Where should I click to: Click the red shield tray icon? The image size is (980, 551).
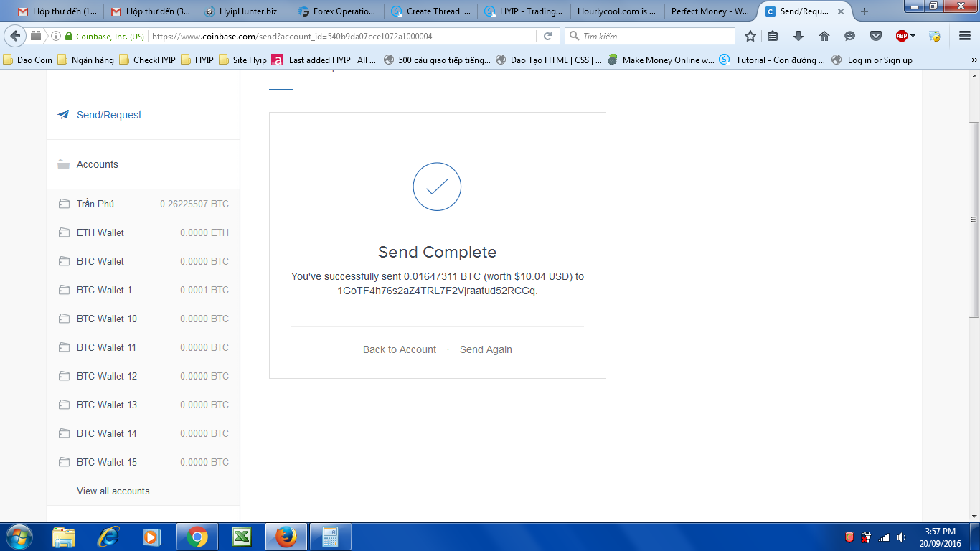[x=849, y=537]
